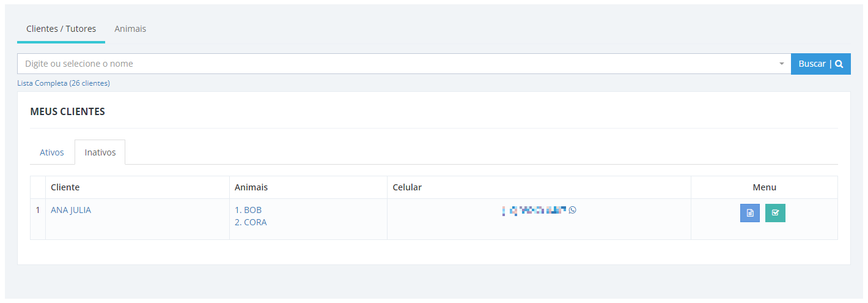868x303 pixels.
Task: Click the Cliente column header
Action: (65, 187)
